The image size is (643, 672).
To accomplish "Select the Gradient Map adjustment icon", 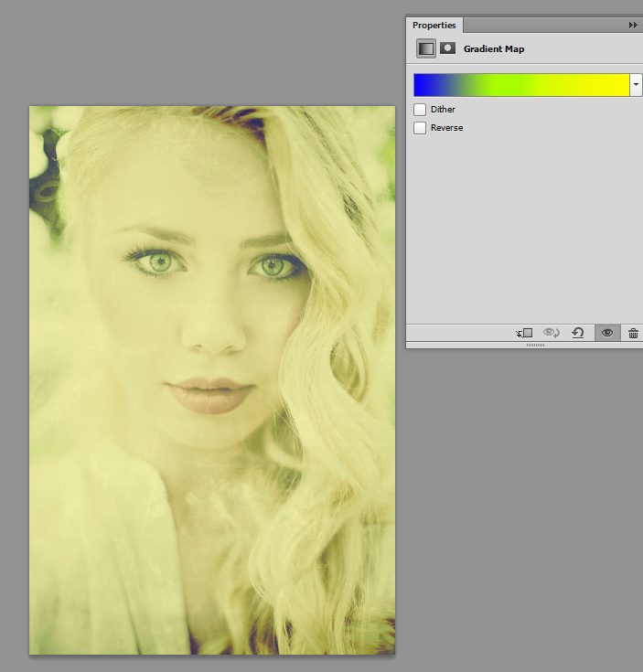I will 425,48.
